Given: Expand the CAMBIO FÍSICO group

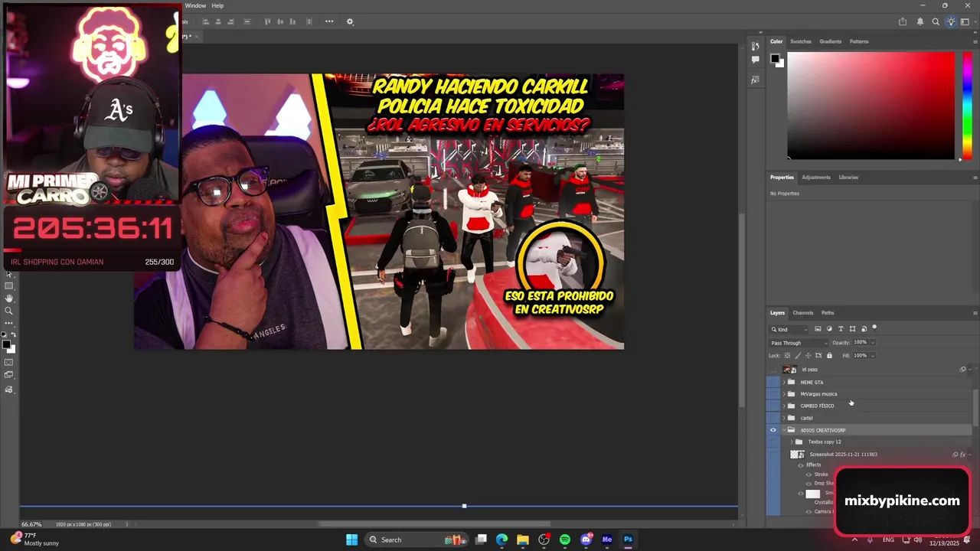Looking at the screenshot, I should [783, 406].
